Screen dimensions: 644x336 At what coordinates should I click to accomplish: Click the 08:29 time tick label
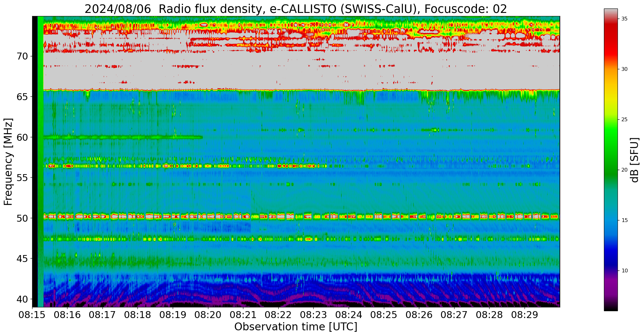click(x=525, y=315)
